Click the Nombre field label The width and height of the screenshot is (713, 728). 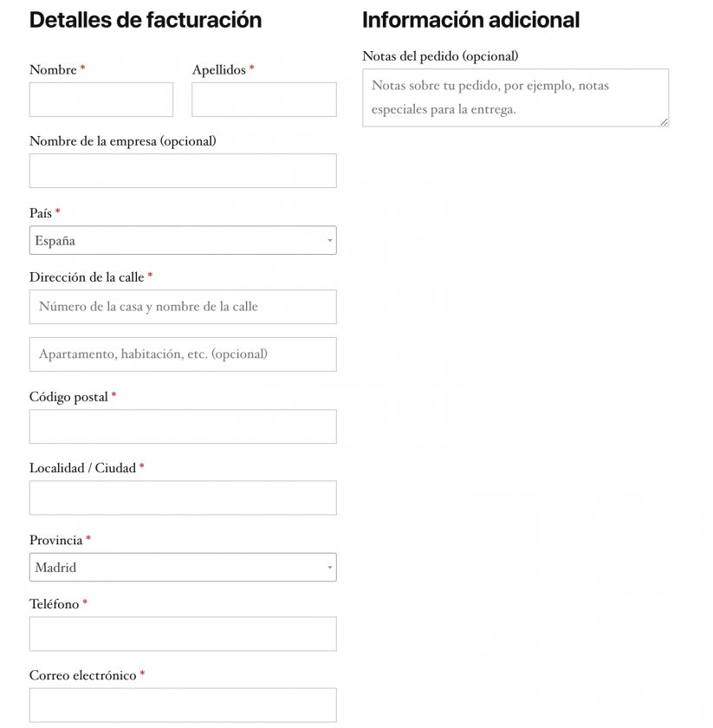pyautogui.click(x=53, y=70)
